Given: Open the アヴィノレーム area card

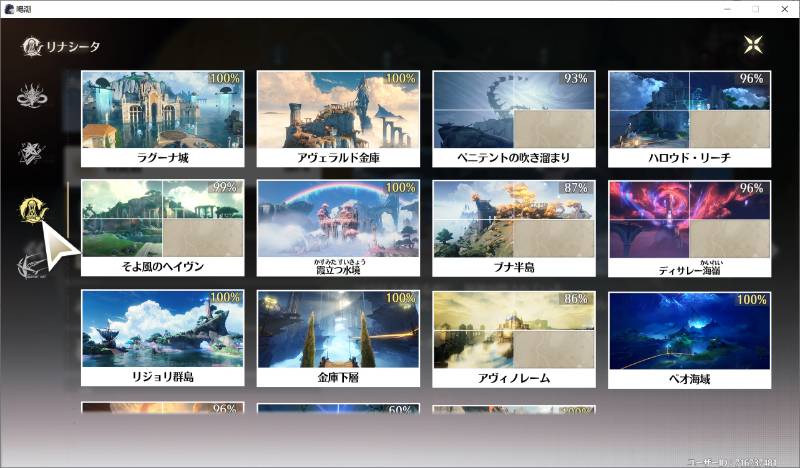Looking at the screenshot, I should point(514,339).
